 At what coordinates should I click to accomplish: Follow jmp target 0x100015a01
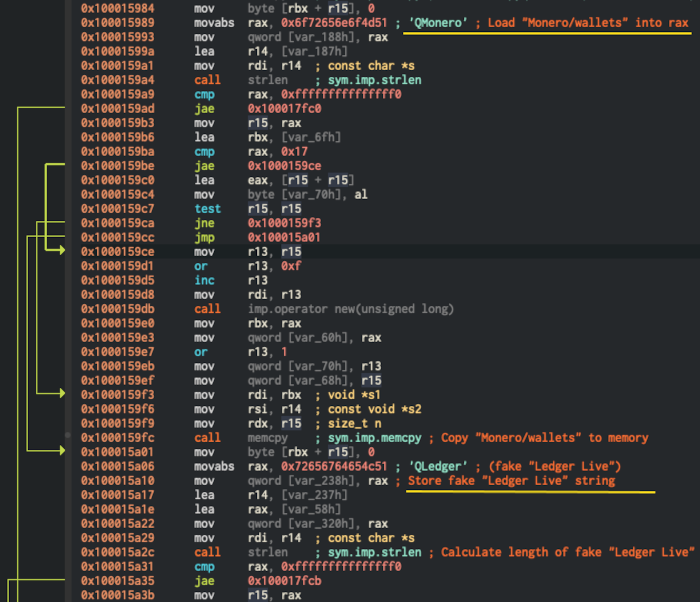click(284, 237)
